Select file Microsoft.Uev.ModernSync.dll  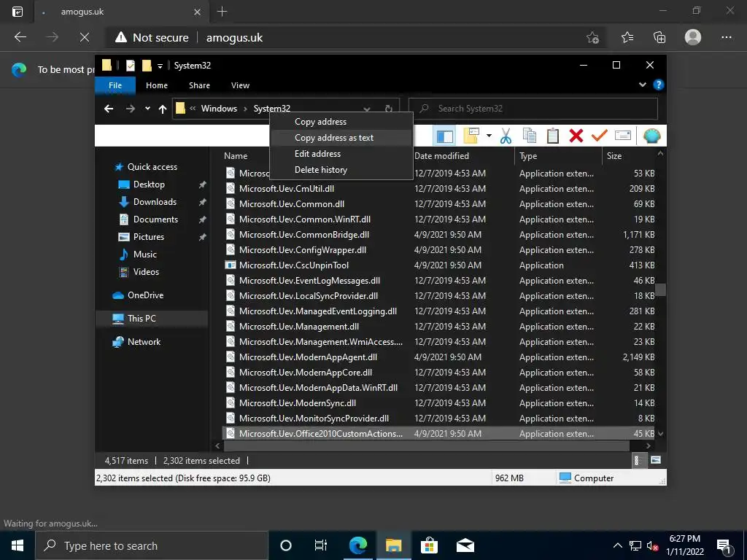[298, 402]
